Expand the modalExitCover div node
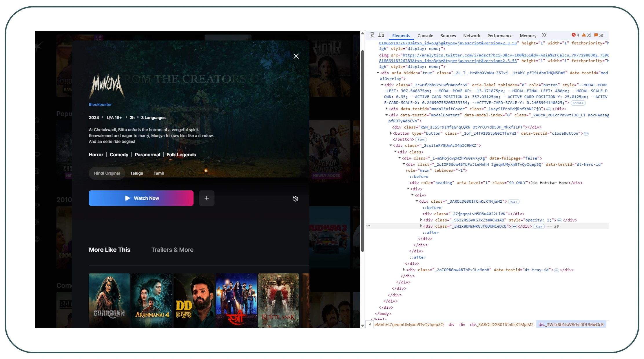Viewport: 644px width, 359px height. 386,109
